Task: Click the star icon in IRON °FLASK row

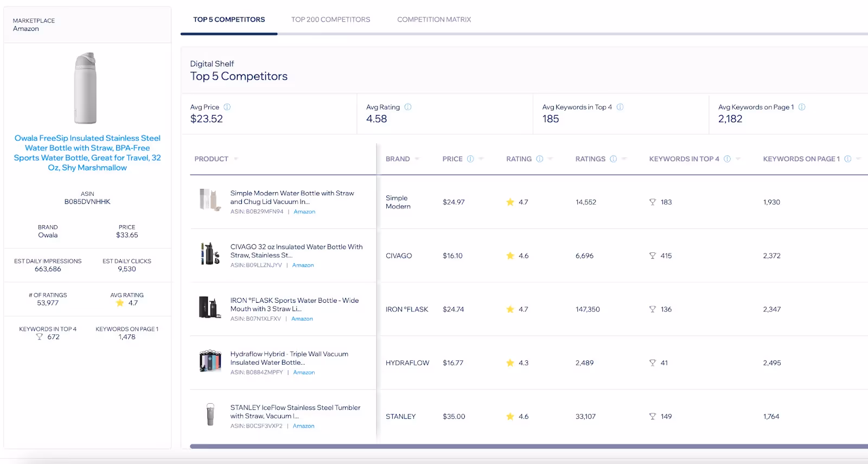Action: tap(510, 309)
